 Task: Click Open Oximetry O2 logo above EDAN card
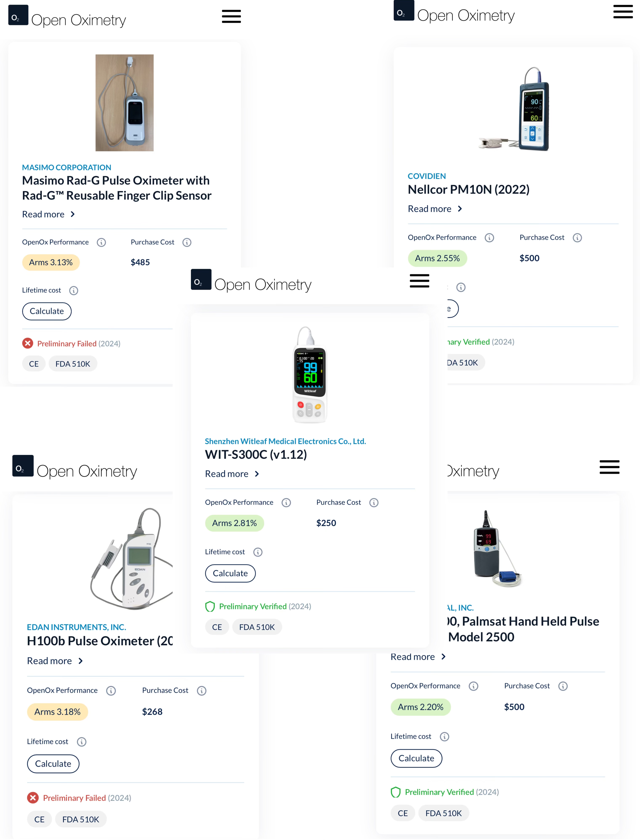coord(23,466)
